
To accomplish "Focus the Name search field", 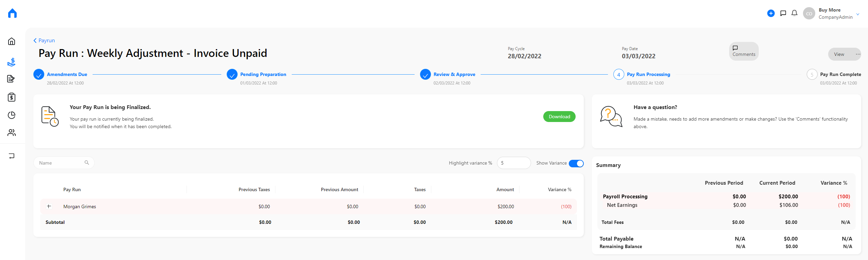I will click(64, 163).
